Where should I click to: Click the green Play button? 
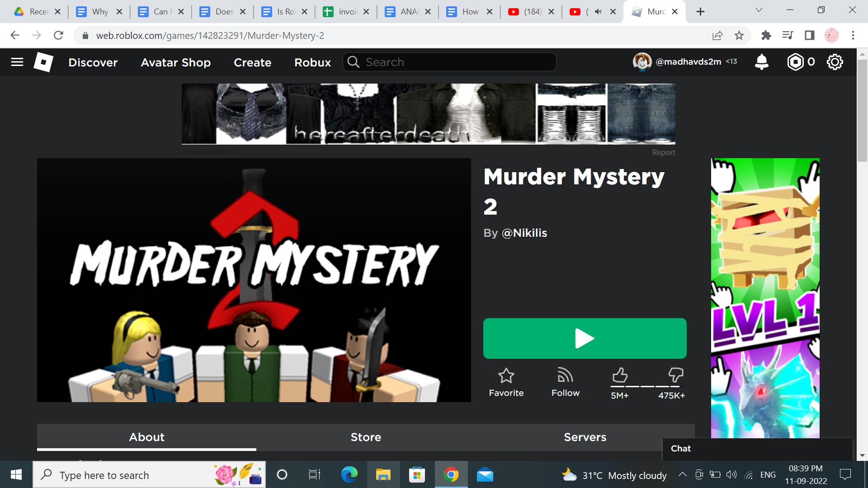pyautogui.click(x=585, y=338)
